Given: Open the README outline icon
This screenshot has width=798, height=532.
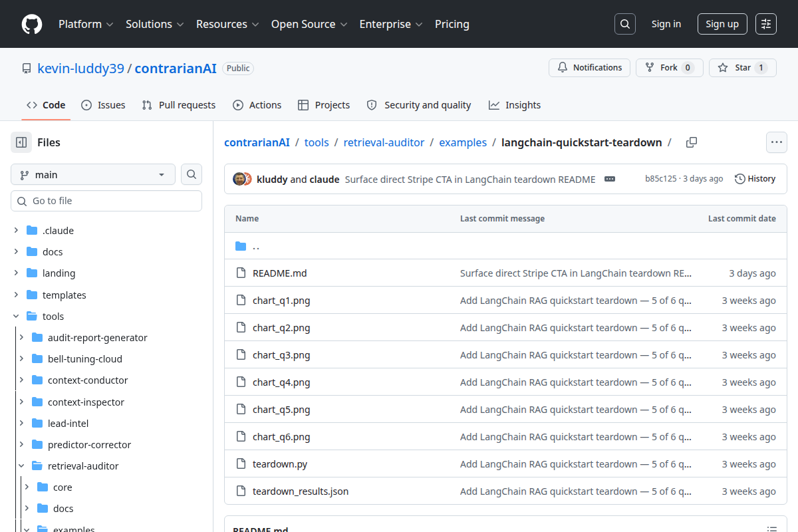Looking at the screenshot, I should [x=772, y=529].
